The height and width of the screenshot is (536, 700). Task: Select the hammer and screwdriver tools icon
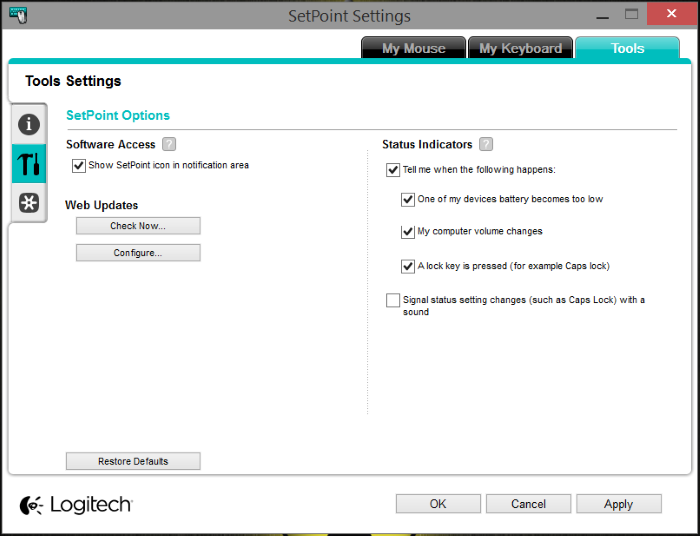29,163
